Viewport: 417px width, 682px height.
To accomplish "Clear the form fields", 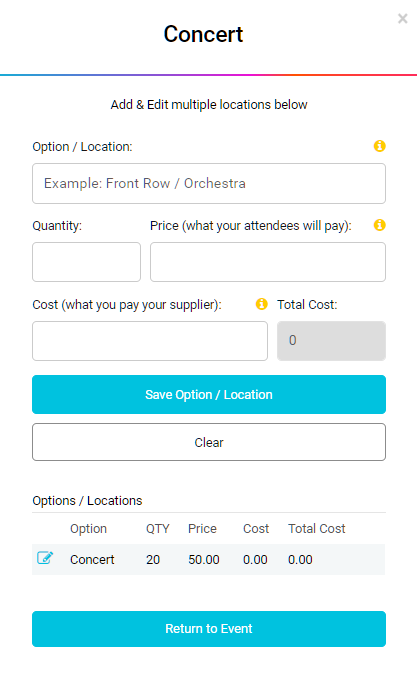I will (x=209, y=442).
